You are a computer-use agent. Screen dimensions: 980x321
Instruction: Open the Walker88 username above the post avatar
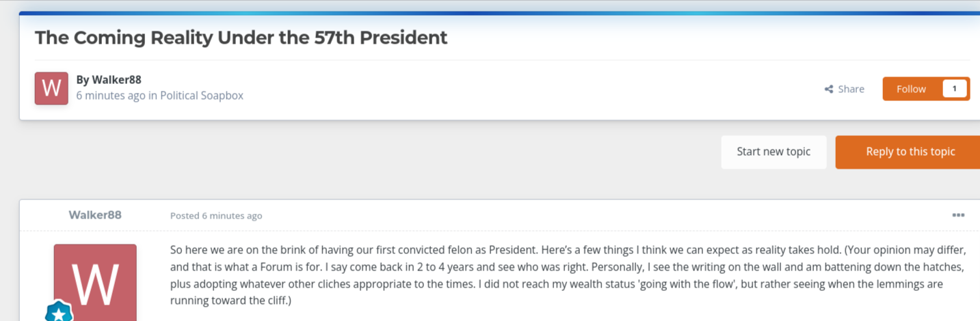point(95,214)
